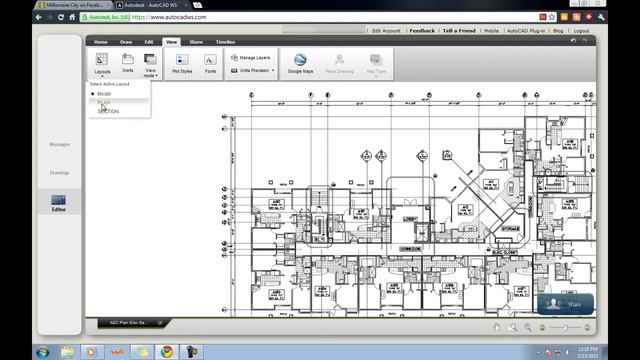640x360 pixels.
Task: Select the pan hand tool
Action: (497, 327)
